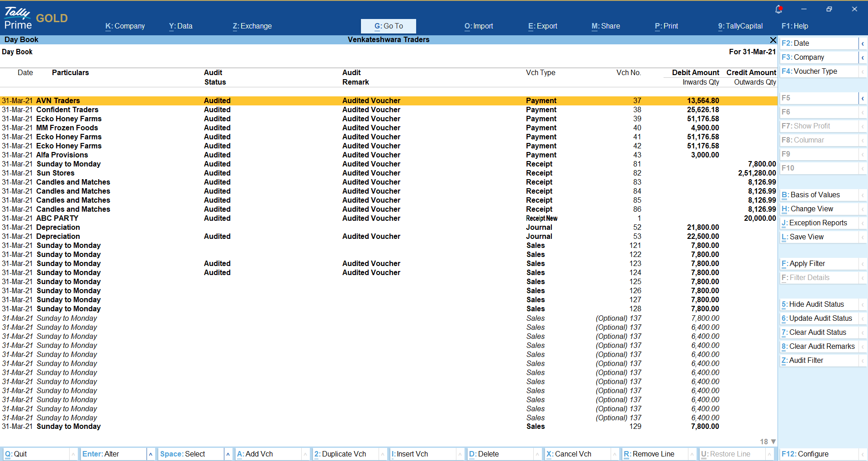The image size is (868, 461).
Task: Expand the arrow beside F2: Date
Action: click(863, 43)
